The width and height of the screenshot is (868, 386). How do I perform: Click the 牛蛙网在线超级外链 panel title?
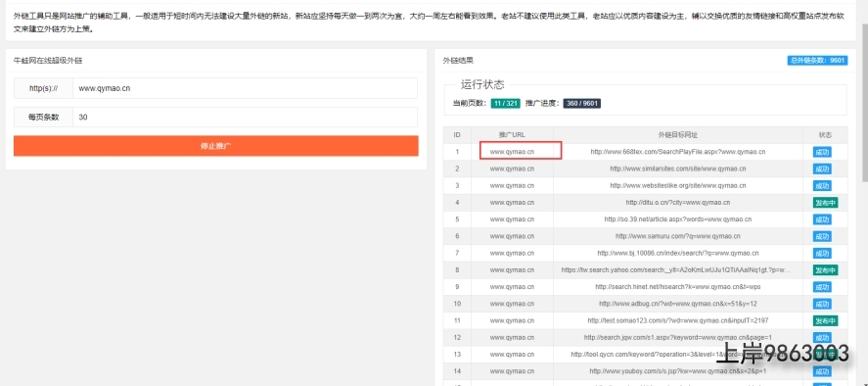48,61
